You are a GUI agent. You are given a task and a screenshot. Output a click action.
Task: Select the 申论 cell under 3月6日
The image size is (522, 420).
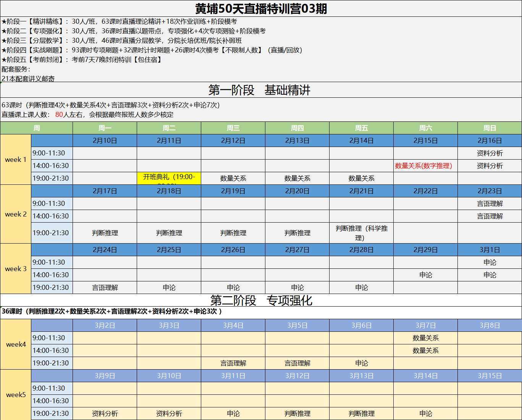tap(361, 363)
